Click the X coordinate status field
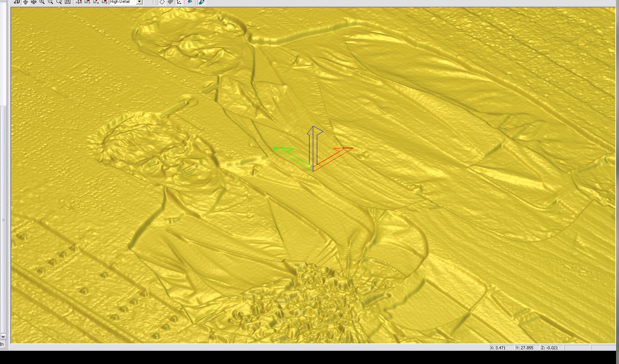Viewport: 619px width, 364px height. [x=501, y=348]
